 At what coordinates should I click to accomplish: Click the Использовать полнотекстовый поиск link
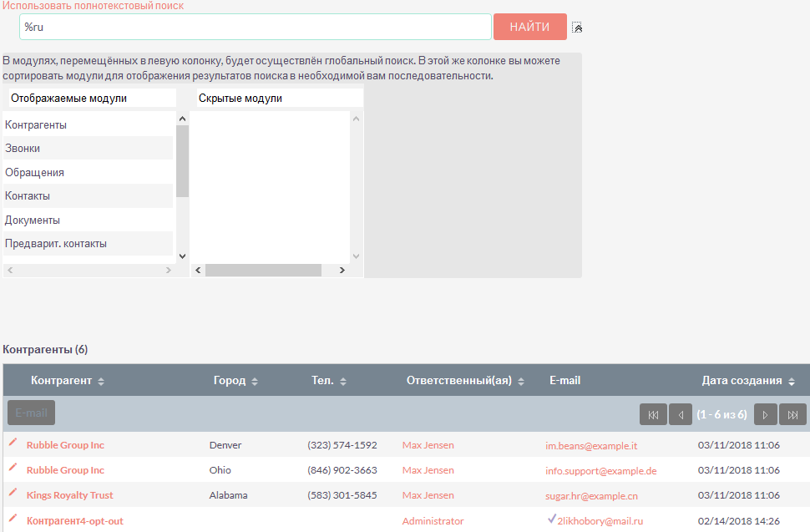(x=93, y=6)
